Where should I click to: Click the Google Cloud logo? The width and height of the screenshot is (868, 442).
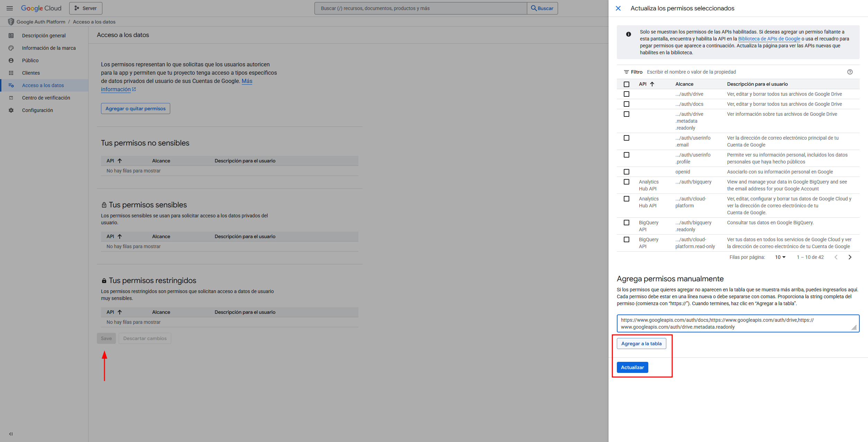[41, 8]
